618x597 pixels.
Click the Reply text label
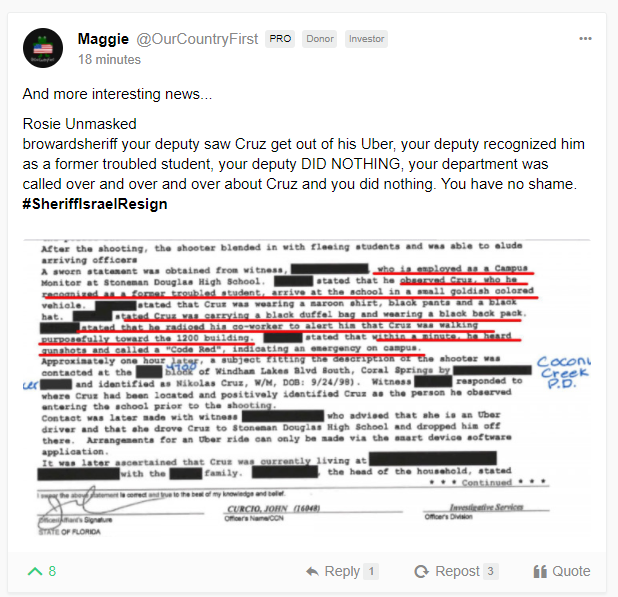pyautogui.click(x=342, y=571)
